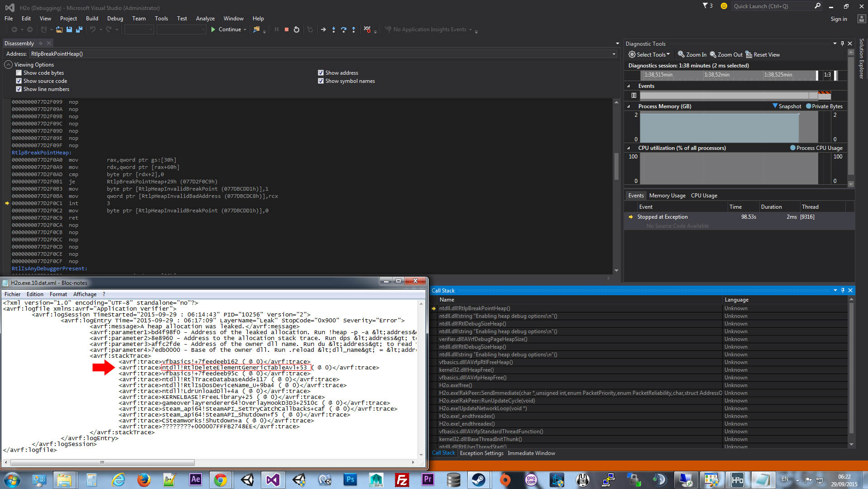
Task: Click the Step Out icon
Action: (x=354, y=29)
